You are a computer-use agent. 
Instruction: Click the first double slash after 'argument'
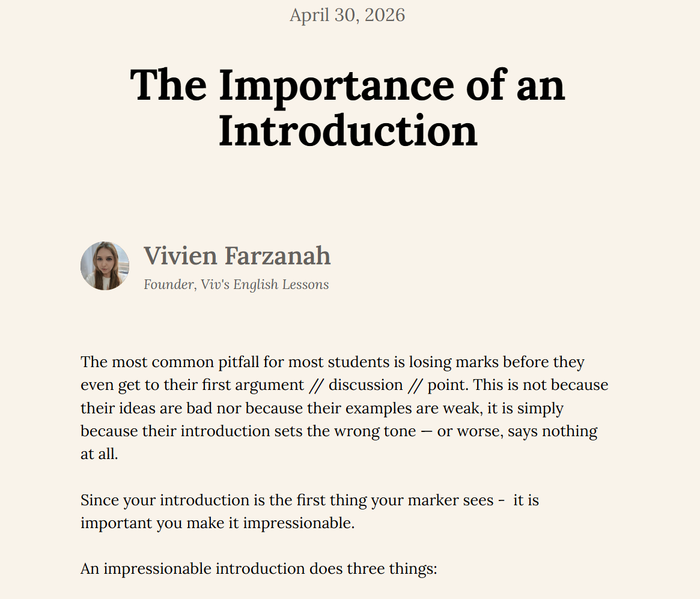point(316,385)
